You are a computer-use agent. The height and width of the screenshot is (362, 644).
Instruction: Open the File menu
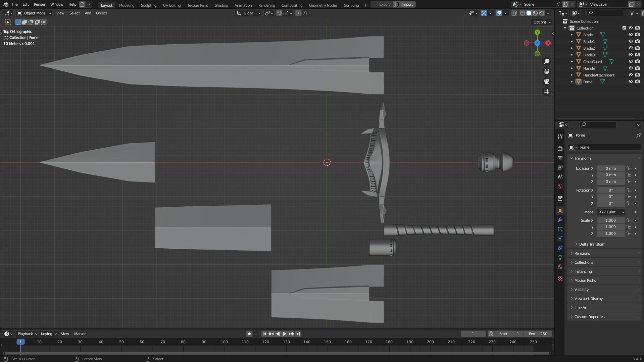pyautogui.click(x=14, y=4)
